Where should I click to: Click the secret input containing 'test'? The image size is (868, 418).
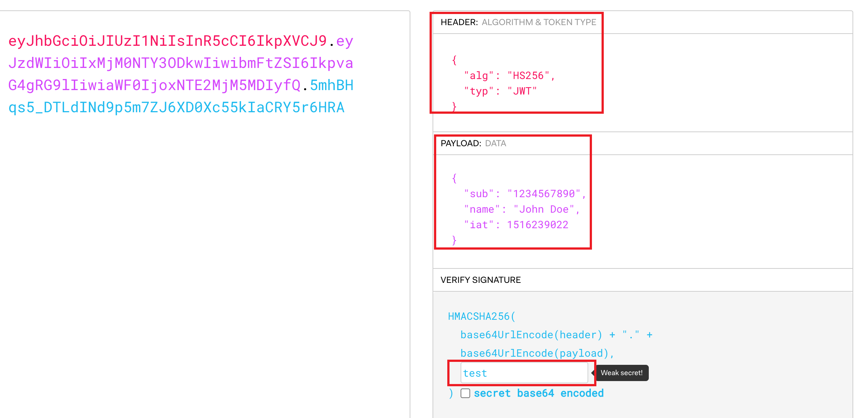coord(524,373)
